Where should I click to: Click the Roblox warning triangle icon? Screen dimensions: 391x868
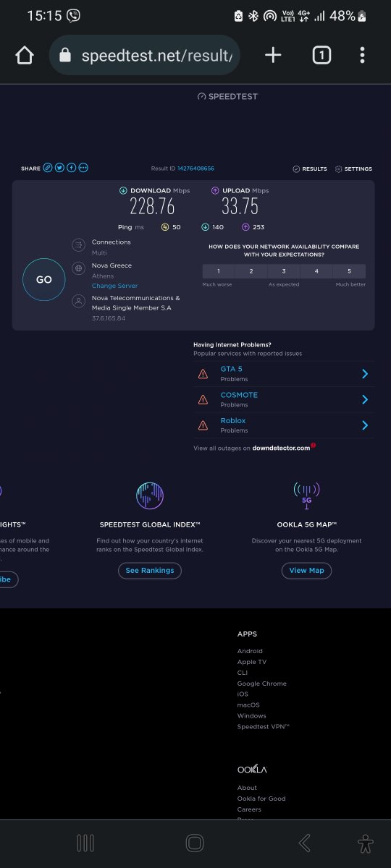[x=203, y=425]
